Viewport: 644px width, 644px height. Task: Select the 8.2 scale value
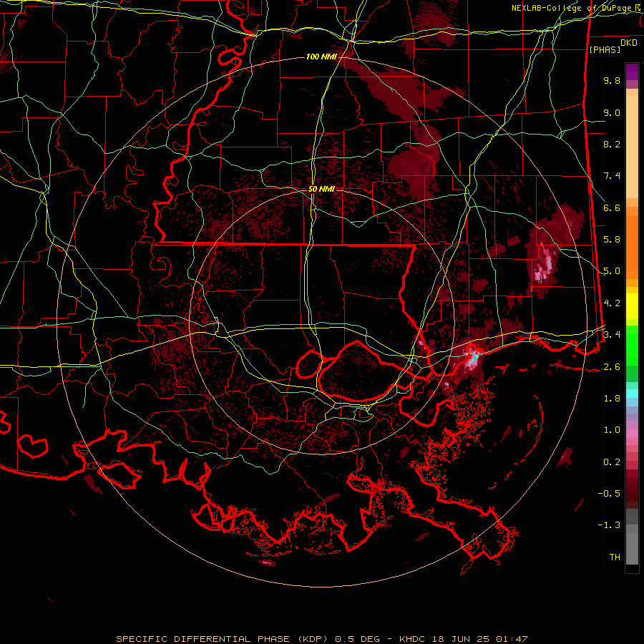coord(612,144)
